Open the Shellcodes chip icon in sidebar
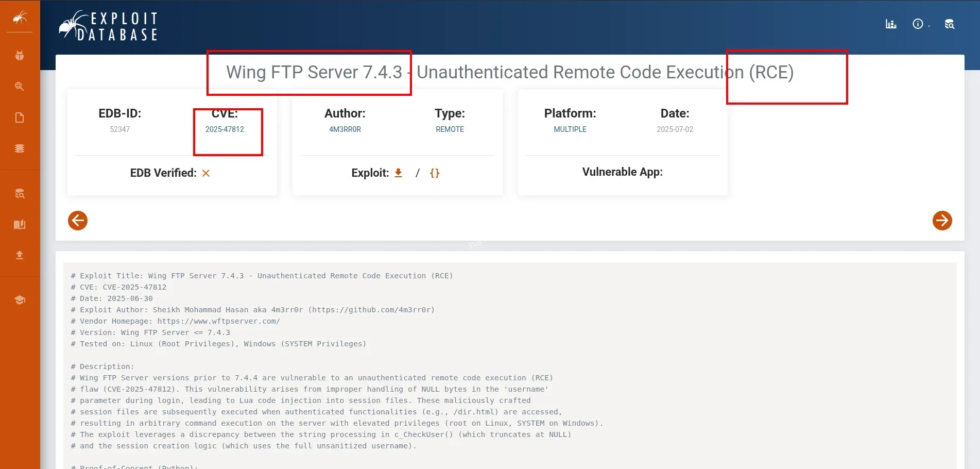Viewport: 980px width, 469px height. pyautogui.click(x=20, y=148)
